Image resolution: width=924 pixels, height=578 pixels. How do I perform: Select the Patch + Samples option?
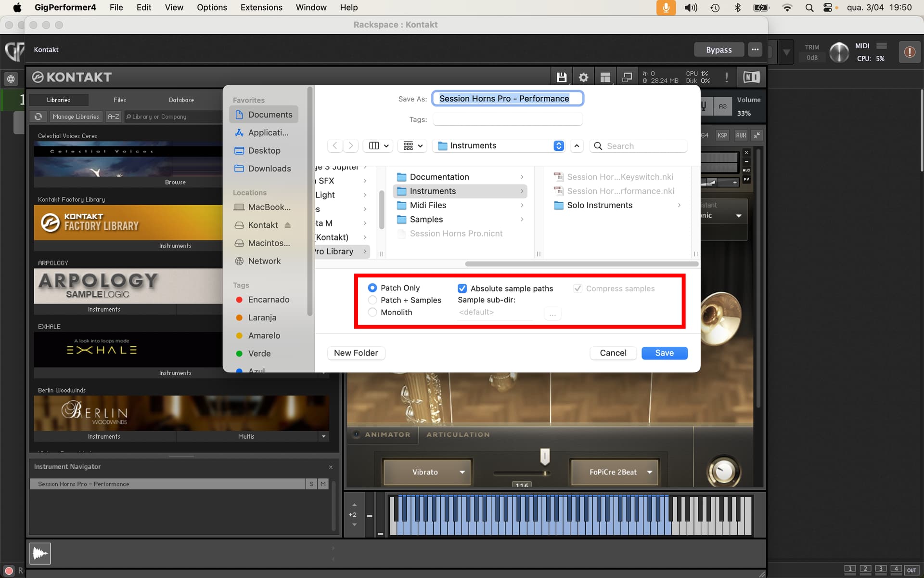coord(372,300)
